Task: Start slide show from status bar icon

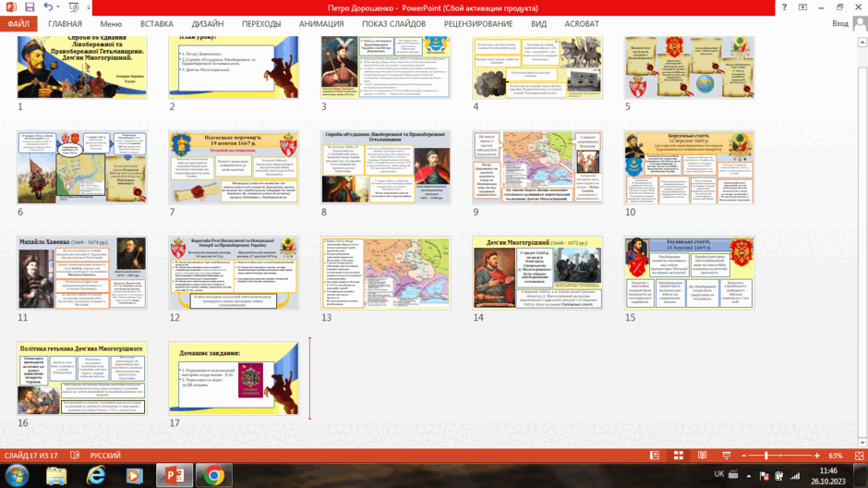Action: click(x=727, y=456)
